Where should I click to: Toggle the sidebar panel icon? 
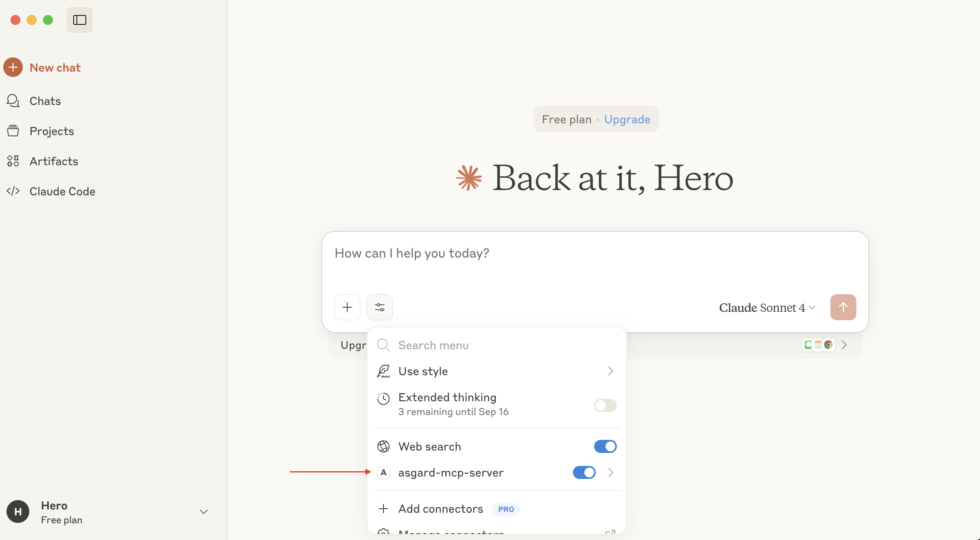[x=80, y=20]
